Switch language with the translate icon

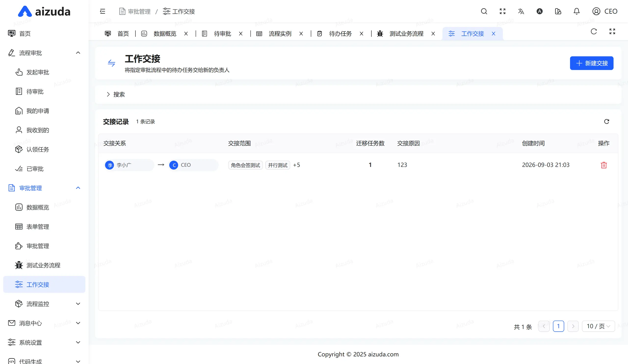pos(521,12)
